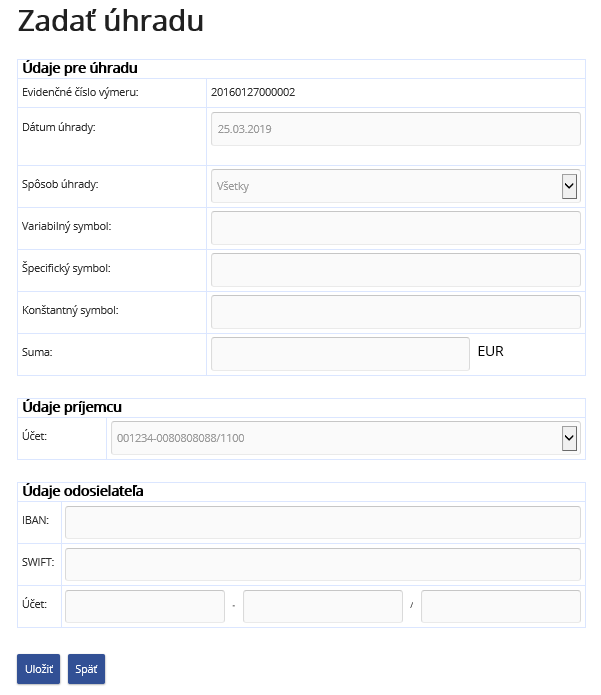Focus the sender account number middle field
The height and width of the screenshot is (695, 601).
click(x=323, y=606)
